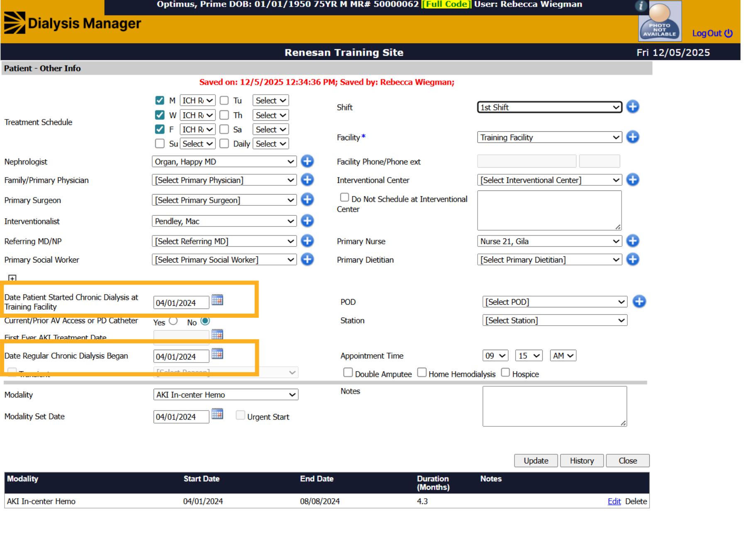Image resolution: width=746 pixels, height=560 pixels.
Task: Open calendar for chronic dialysis start date
Action: [217, 300]
